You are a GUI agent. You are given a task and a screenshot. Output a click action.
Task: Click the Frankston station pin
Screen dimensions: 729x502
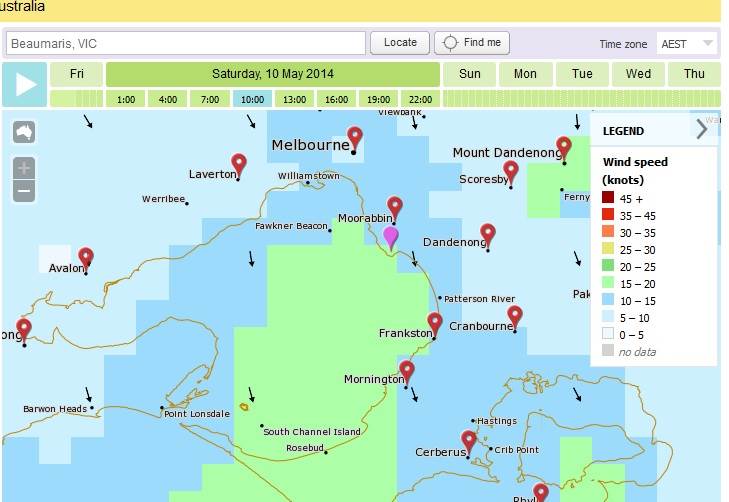(435, 323)
